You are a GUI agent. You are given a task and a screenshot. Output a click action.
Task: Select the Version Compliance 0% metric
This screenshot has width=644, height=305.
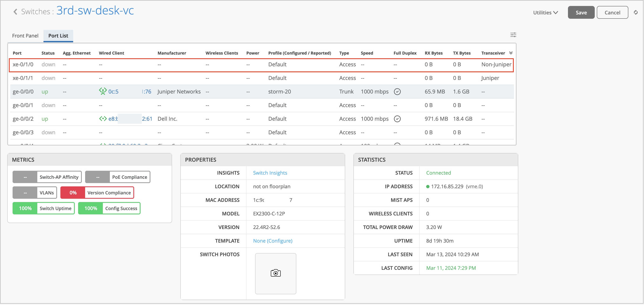point(97,193)
